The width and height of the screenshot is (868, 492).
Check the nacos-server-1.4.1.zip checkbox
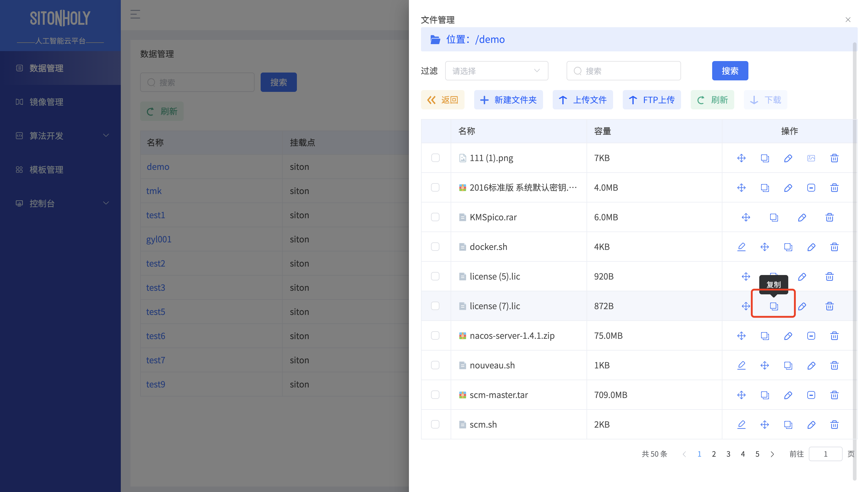click(x=435, y=335)
